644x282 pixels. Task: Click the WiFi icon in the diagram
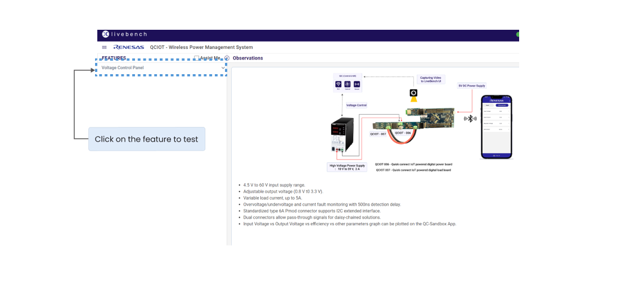click(x=339, y=84)
